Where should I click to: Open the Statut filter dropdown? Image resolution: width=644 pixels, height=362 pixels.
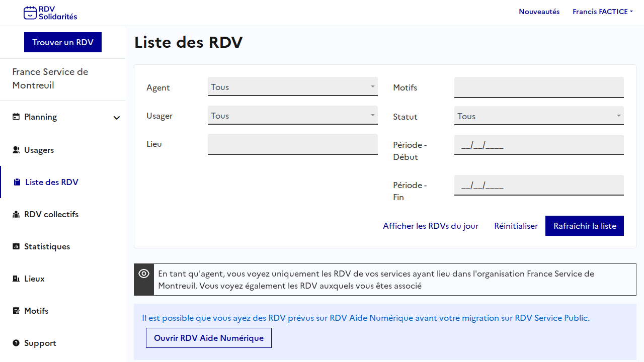tap(539, 116)
